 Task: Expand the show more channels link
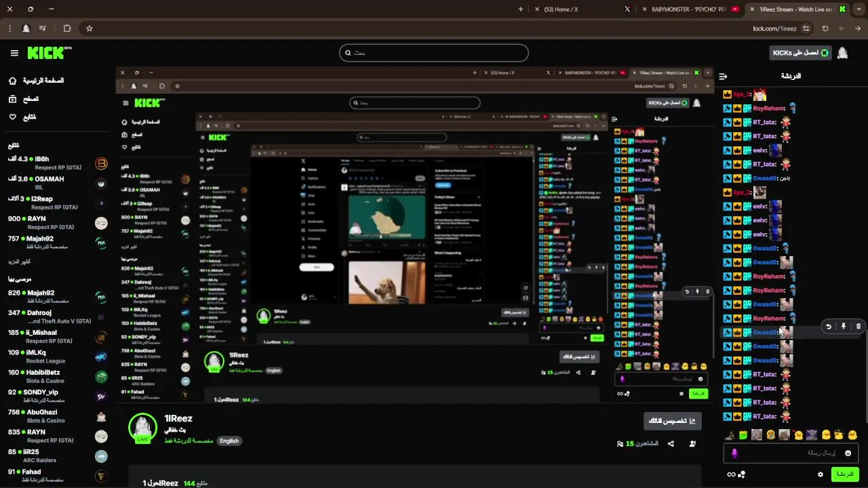coord(19,262)
